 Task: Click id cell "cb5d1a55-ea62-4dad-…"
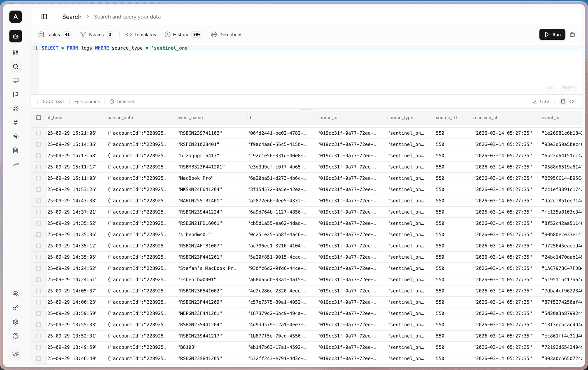tap(277, 223)
